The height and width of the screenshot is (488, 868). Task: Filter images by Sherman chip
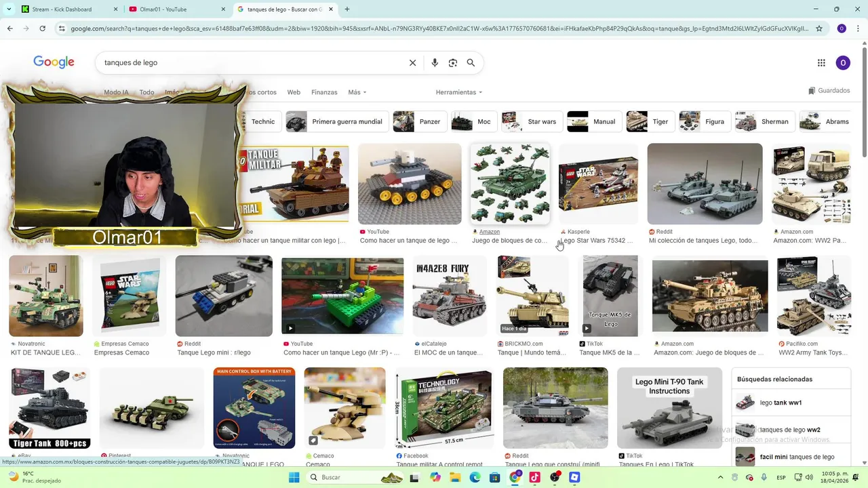pyautogui.click(x=765, y=121)
